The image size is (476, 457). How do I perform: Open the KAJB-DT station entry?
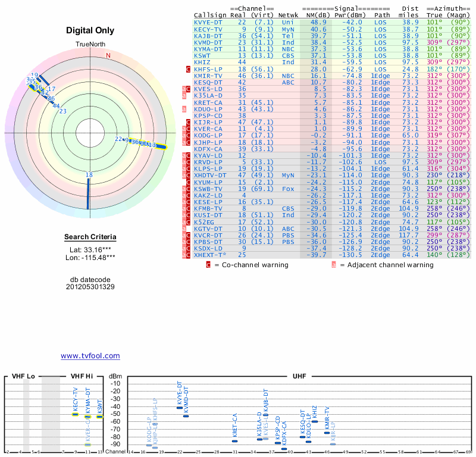[x=208, y=36]
